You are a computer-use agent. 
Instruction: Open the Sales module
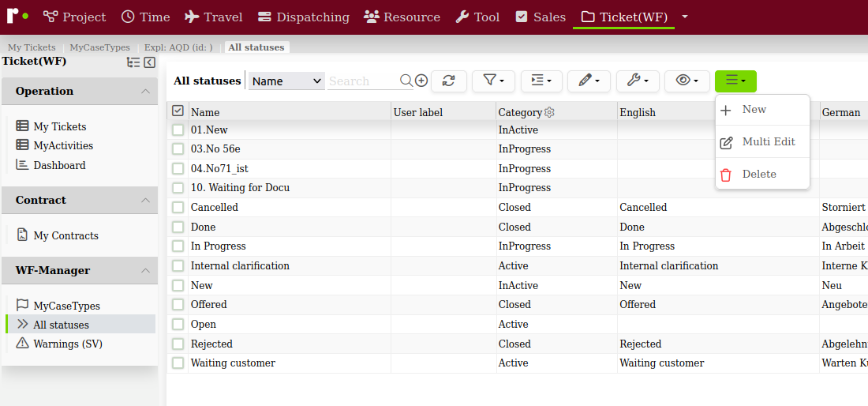tap(541, 17)
